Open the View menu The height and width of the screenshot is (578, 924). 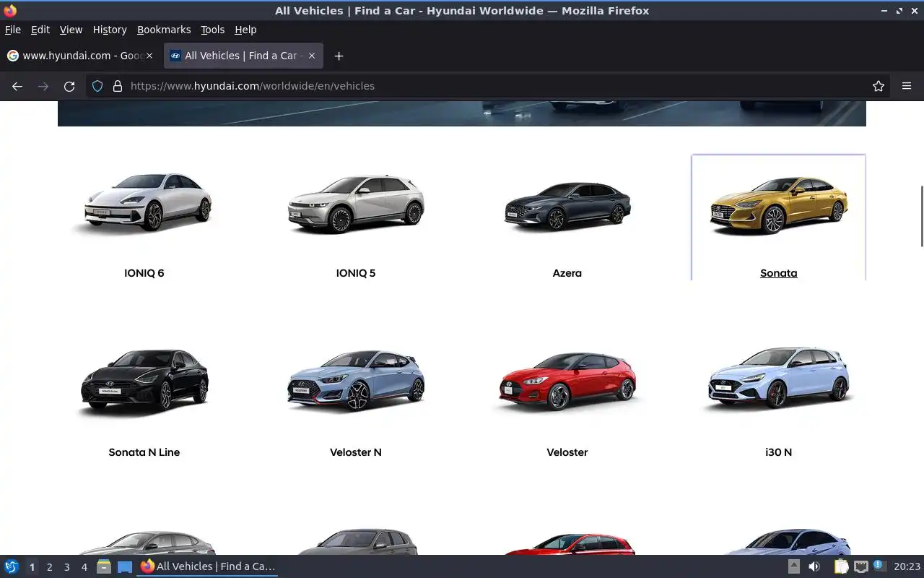pos(71,30)
